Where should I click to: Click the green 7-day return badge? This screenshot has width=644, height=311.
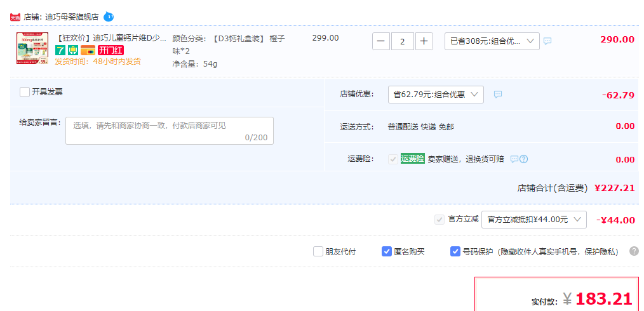(x=60, y=50)
